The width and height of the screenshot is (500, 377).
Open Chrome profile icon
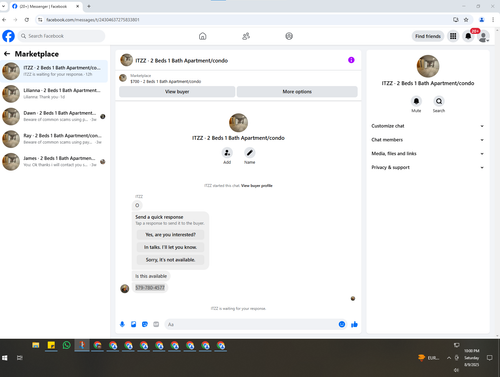point(481,20)
